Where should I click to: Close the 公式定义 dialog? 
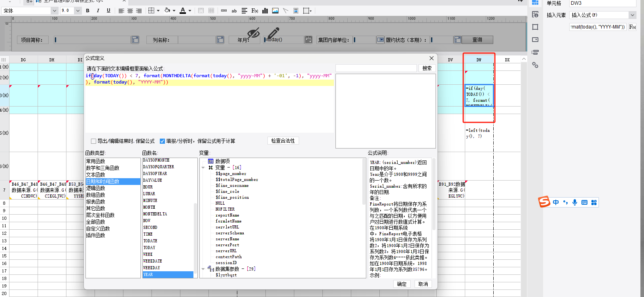pyautogui.click(x=432, y=58)
